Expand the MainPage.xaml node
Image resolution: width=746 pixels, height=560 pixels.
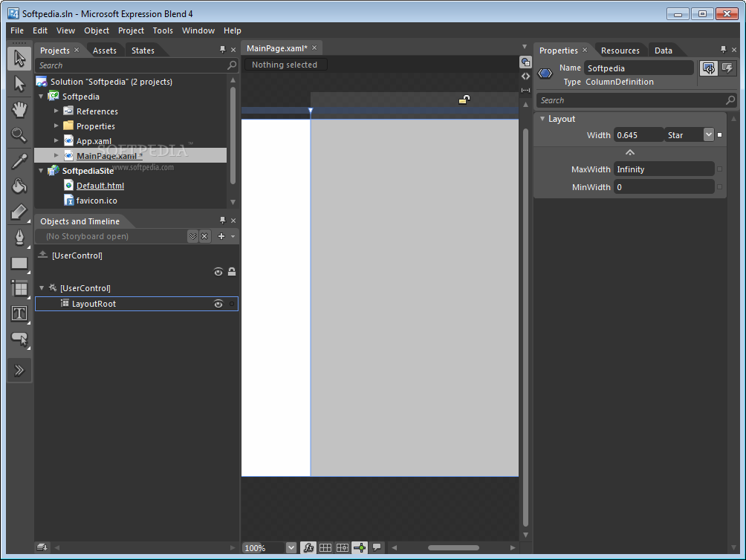coord(56,155)
